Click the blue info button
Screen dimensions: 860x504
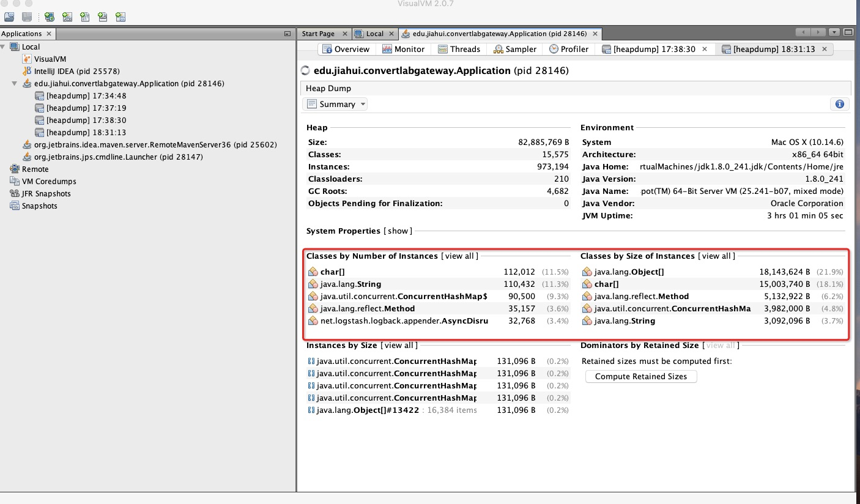(x=839, y=104)
